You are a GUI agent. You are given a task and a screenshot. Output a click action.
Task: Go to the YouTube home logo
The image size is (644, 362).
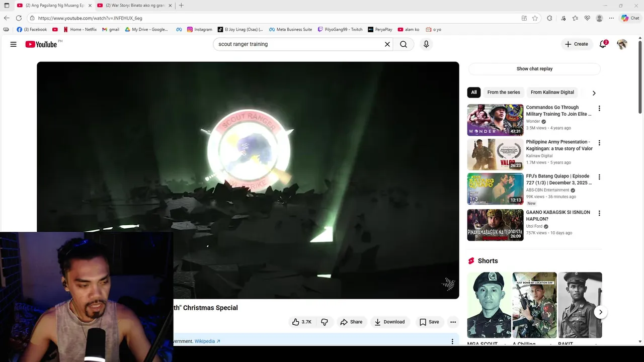(41, 44)
